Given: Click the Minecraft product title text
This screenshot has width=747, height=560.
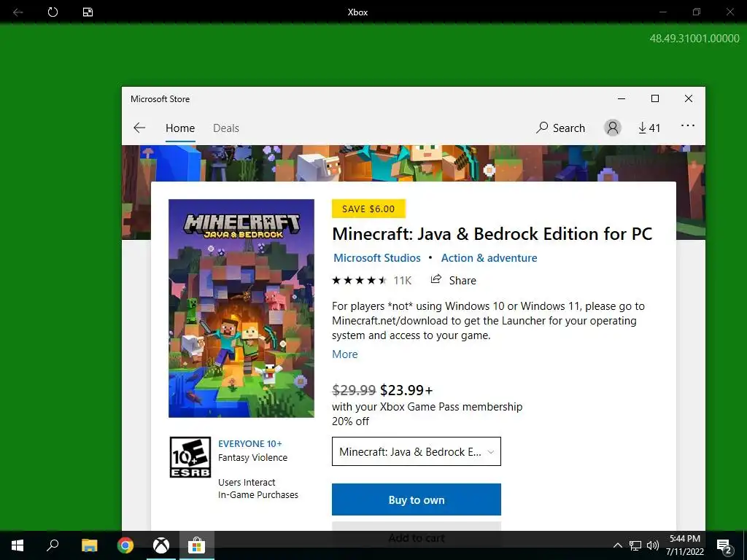Looking at the screenshot, I should coord(492,234).
